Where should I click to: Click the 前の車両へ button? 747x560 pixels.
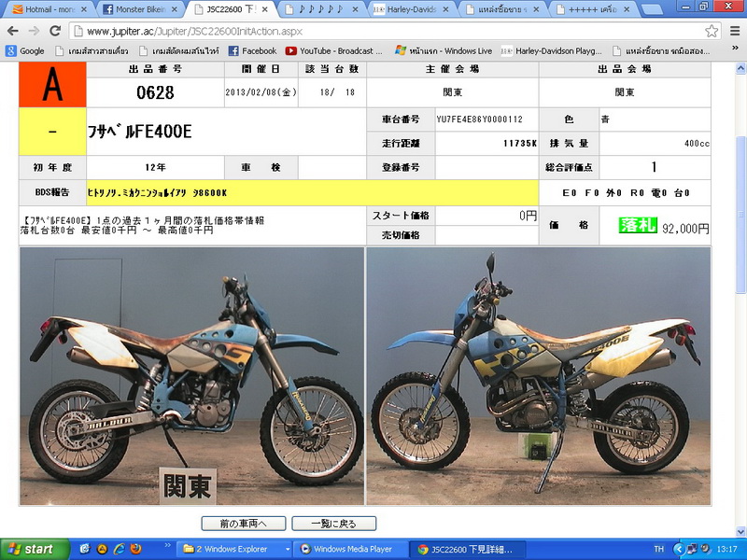click(x=244, y=524)
